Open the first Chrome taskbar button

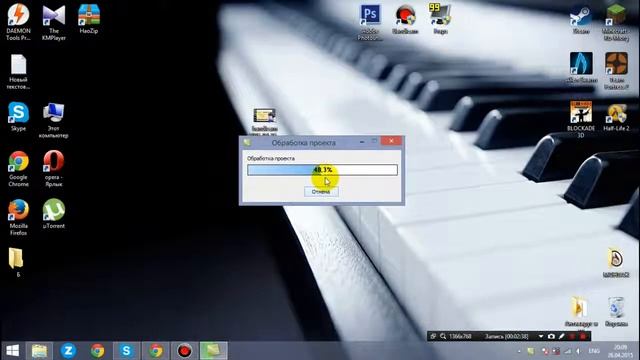coord(97,351)
